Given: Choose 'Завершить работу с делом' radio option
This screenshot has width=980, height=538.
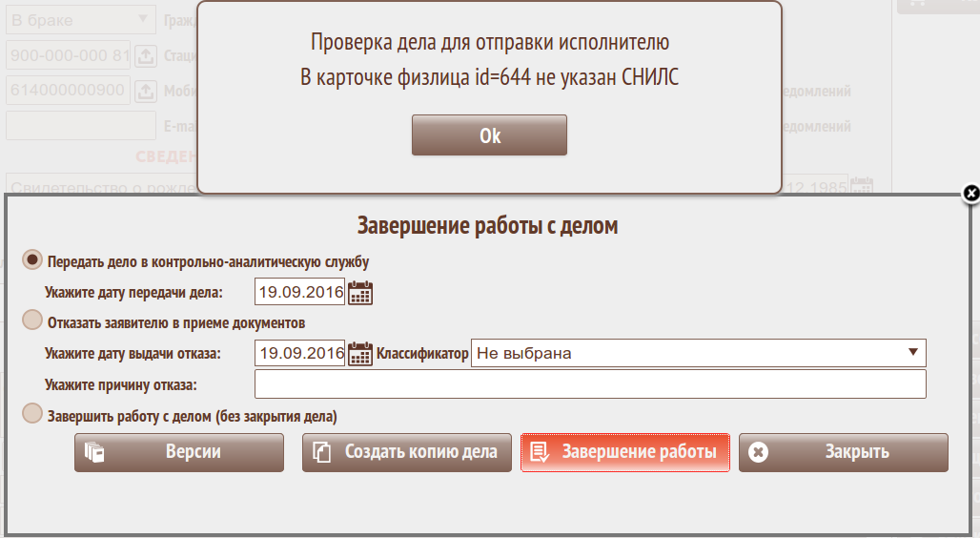Looking at the screenshot, I should click(32, 414).
